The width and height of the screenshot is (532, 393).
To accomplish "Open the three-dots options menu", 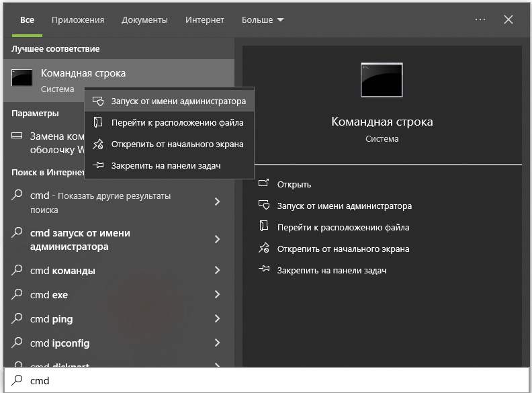I will pyautogui.click(x=480, y=19).
